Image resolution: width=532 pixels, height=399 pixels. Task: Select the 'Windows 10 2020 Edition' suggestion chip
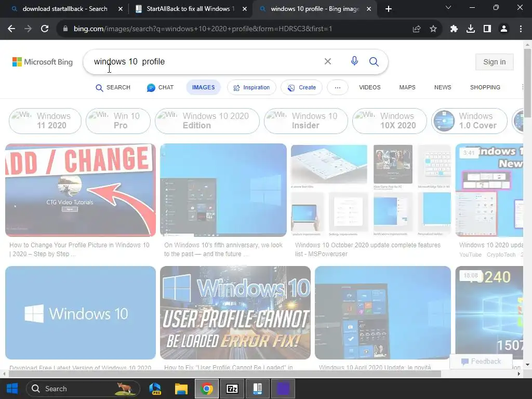point(207,121)
